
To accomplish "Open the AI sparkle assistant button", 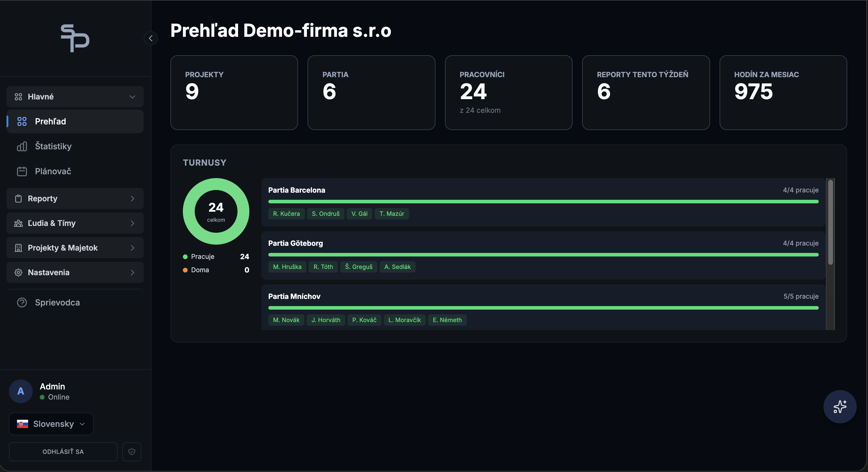I will tap(840, 407).
